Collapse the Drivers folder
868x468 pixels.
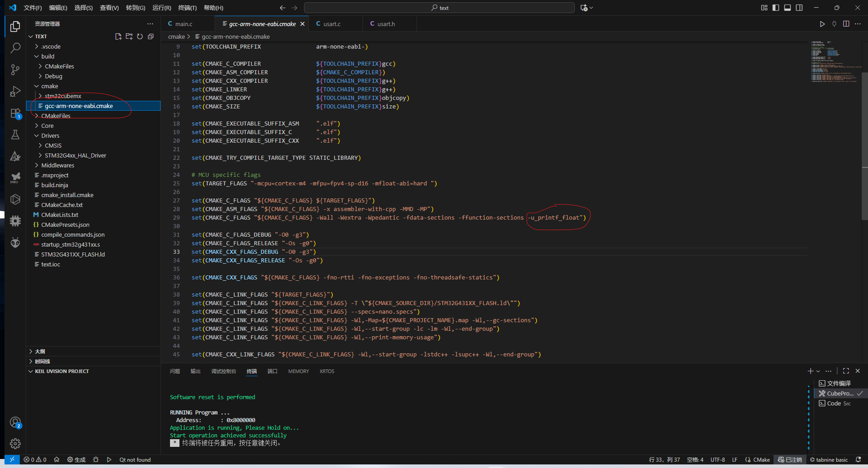pyautogui.click(x=50, y=135)
